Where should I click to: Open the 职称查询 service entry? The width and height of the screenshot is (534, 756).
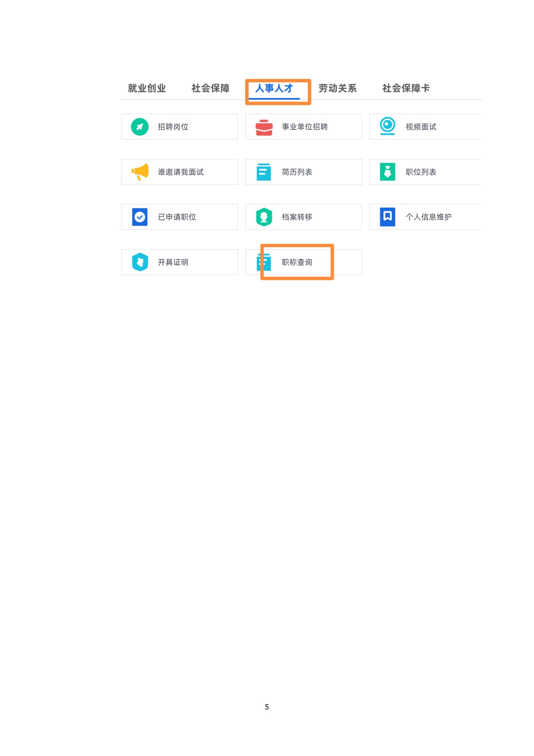click(x=303, y=262)
